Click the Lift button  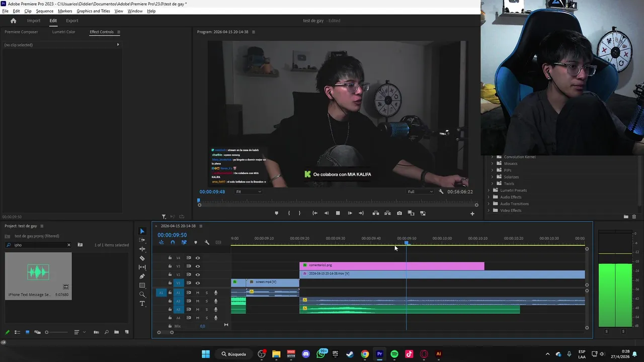tap(375, 213)
